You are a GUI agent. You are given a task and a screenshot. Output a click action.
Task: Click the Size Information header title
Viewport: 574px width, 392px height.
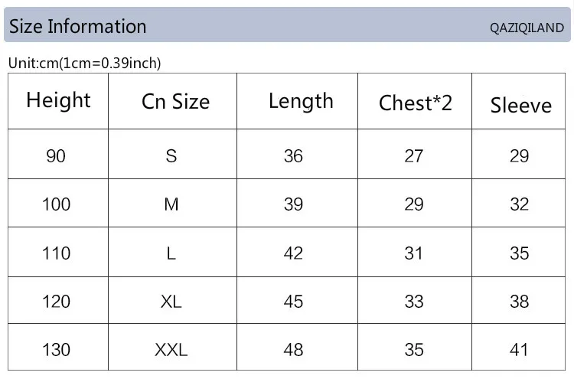pyautogui.click(x=77, y=27)
